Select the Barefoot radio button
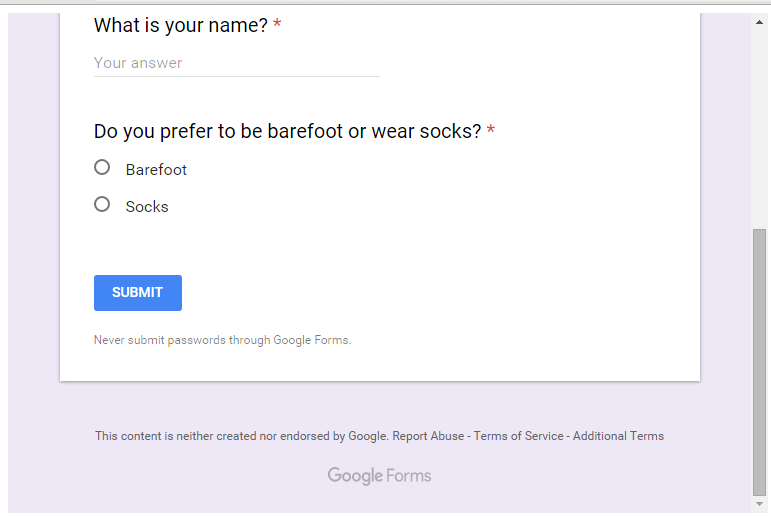The height and width of the screenshot is (517, 771). coord(102,168)
